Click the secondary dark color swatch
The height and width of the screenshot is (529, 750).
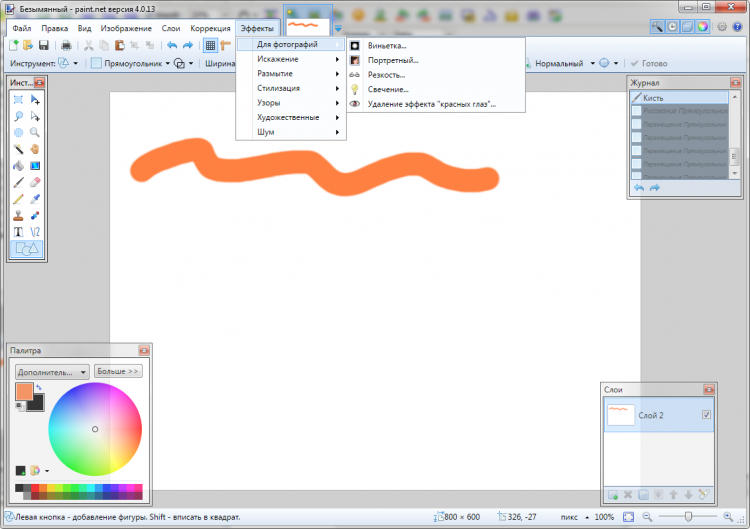pyautogui.click(x=37, y=404)
